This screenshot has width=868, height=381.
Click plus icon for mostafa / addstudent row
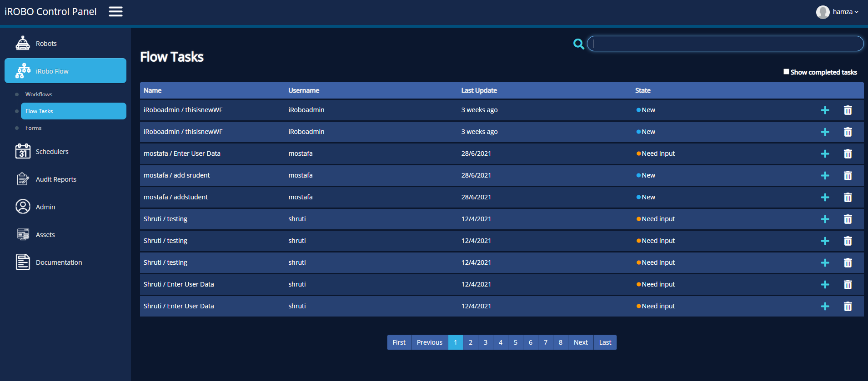[x=825, y=198]
